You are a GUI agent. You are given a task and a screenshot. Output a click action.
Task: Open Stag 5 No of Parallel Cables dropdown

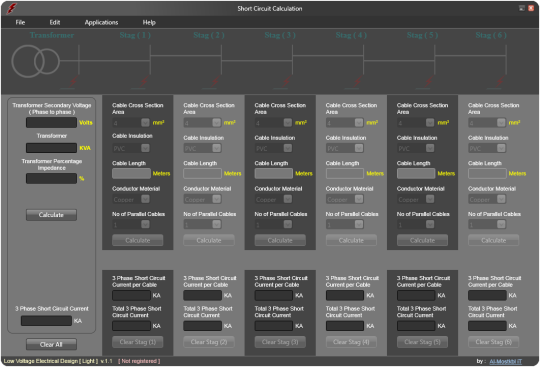pos(416,224)
